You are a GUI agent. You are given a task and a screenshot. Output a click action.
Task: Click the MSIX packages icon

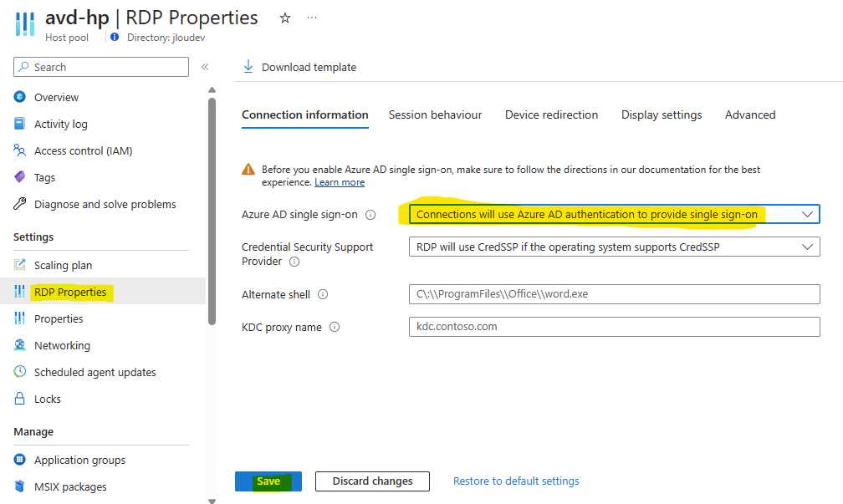coord(19,486)
